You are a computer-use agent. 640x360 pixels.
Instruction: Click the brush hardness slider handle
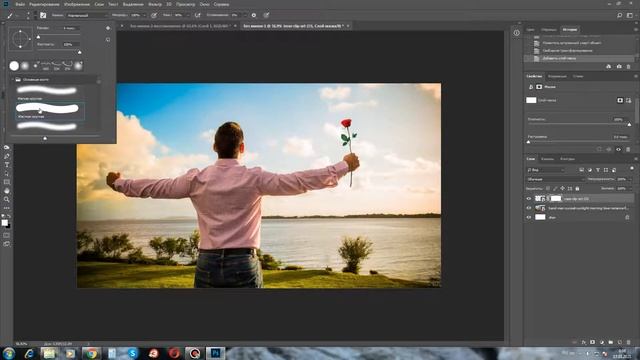pyautogui.click(x=80, y=52)
